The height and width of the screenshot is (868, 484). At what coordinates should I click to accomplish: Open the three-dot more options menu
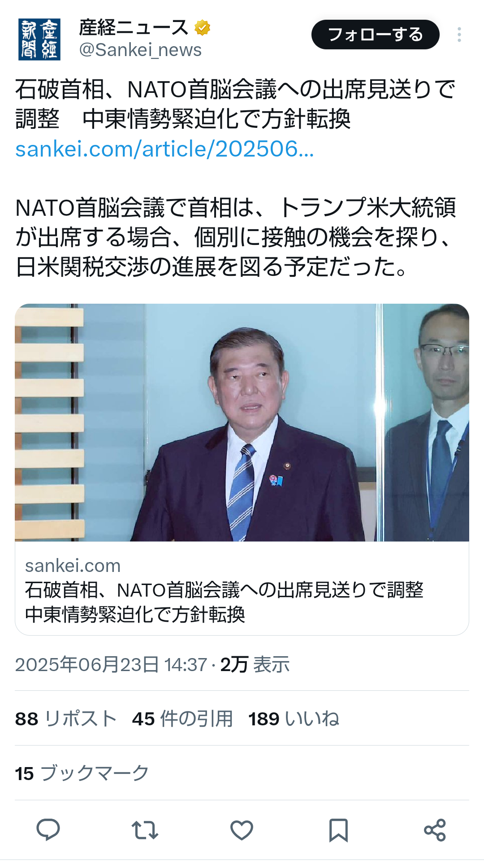click(x=459, y=35)
